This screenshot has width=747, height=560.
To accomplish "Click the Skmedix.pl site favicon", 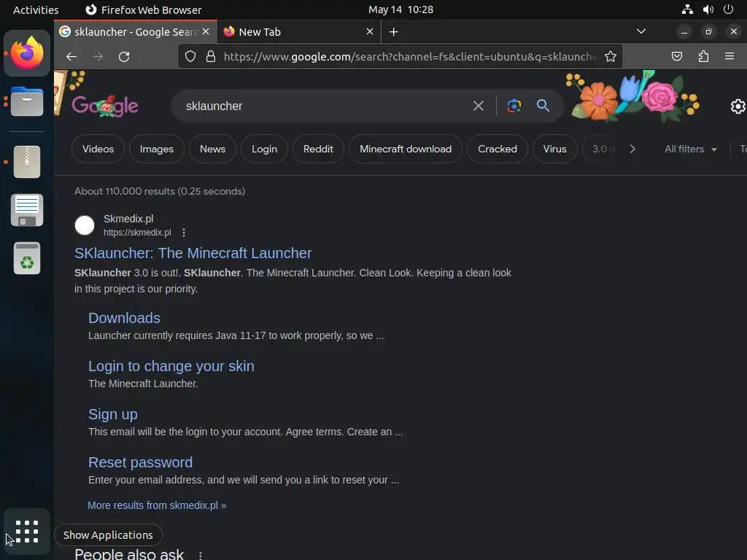I will point(85,225).
